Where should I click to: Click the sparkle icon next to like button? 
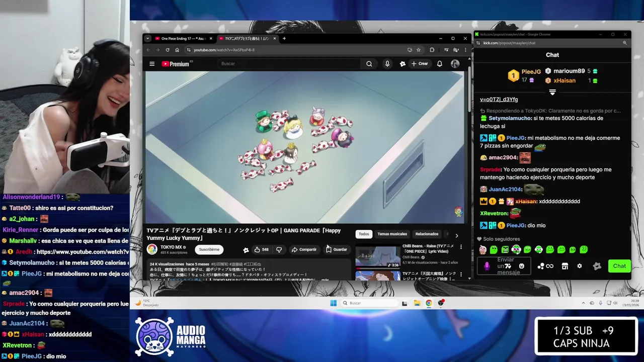[x=246, y=250]
